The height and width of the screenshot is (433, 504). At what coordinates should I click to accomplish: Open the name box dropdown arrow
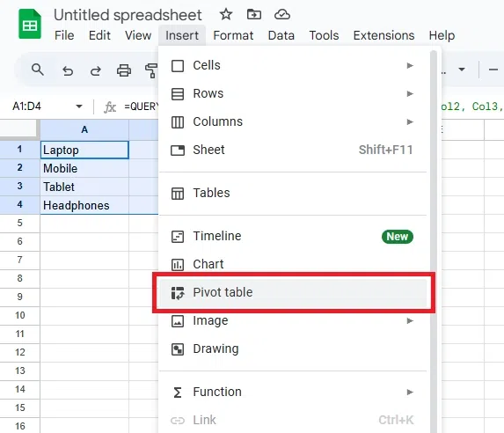pyautogui.click(x=79, y=106)
